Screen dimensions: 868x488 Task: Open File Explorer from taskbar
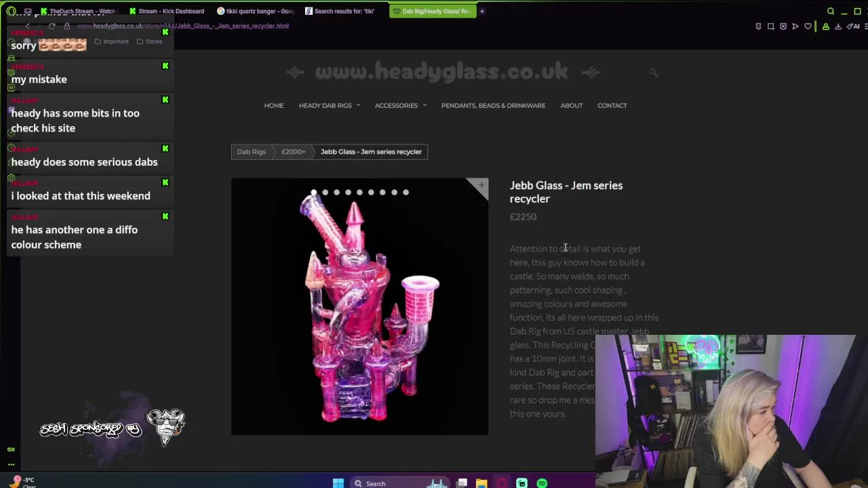(x=481, y=483)
